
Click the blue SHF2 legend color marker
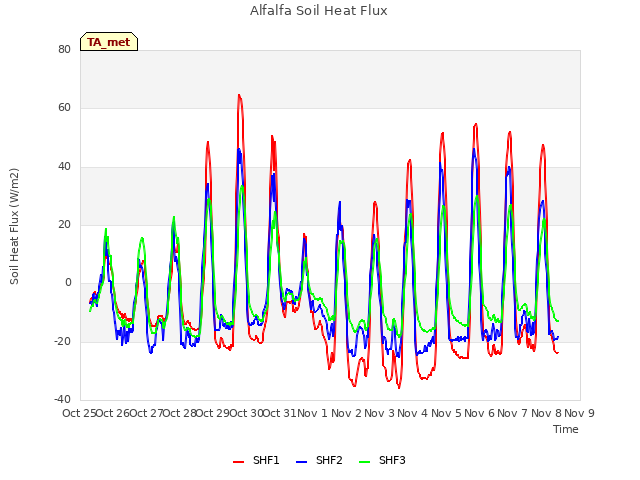pyautogui.click(x=301, y=462)
